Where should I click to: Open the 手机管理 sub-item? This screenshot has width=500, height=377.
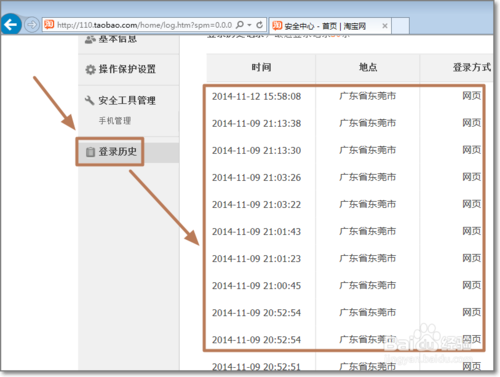(x=115, y=121)
